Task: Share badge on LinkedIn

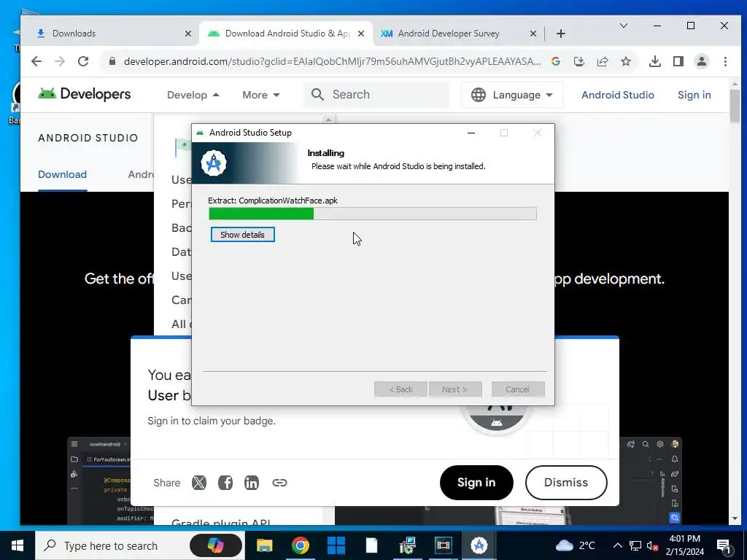Action: [252, 483]
